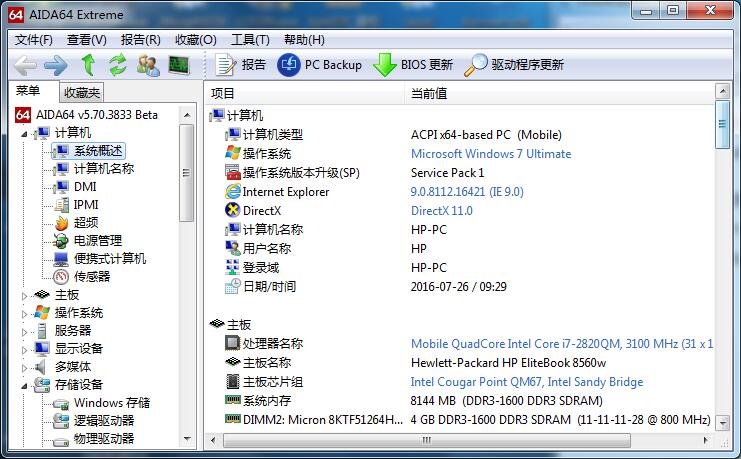Click the 当前值 column header
The width and height of the screenshot is (741, 459).
pyautogui.click(x=429, y=93)
